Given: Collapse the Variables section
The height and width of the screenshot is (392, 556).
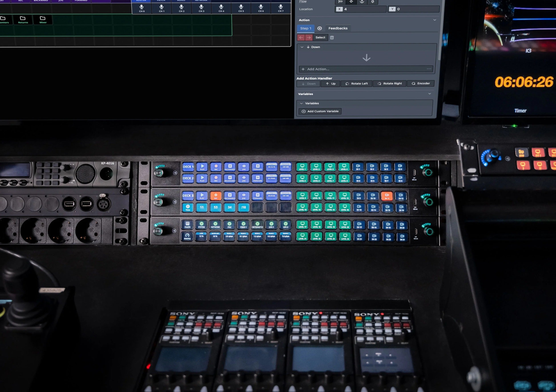Looking at the screenshot, I should [x=430, y=94].
